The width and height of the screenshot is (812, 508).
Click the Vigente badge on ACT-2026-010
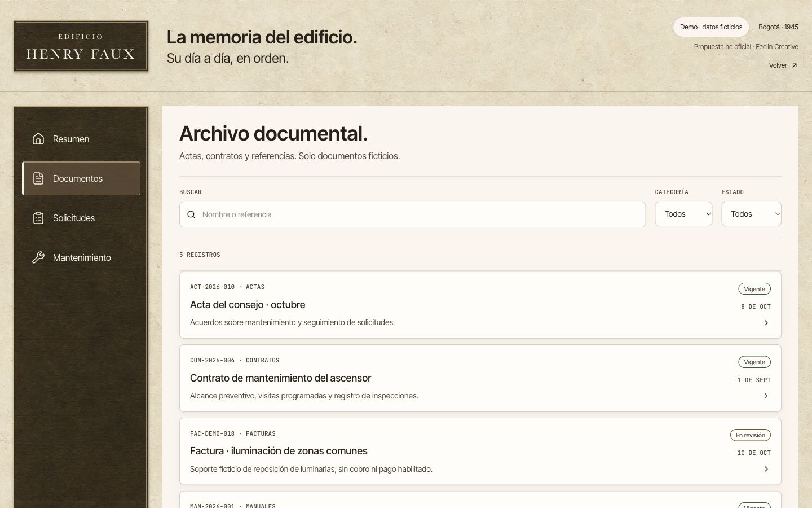tap(754, 289)
